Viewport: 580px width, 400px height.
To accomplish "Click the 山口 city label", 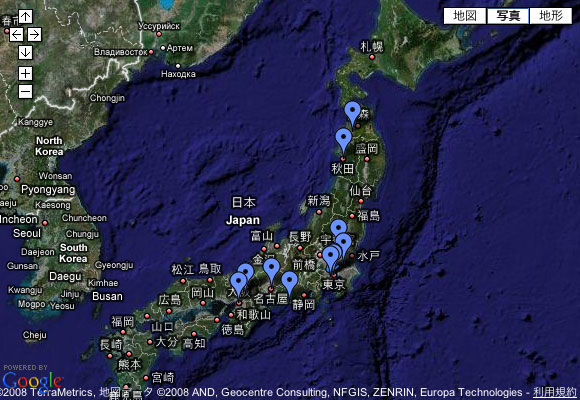I will coord(162,327).
